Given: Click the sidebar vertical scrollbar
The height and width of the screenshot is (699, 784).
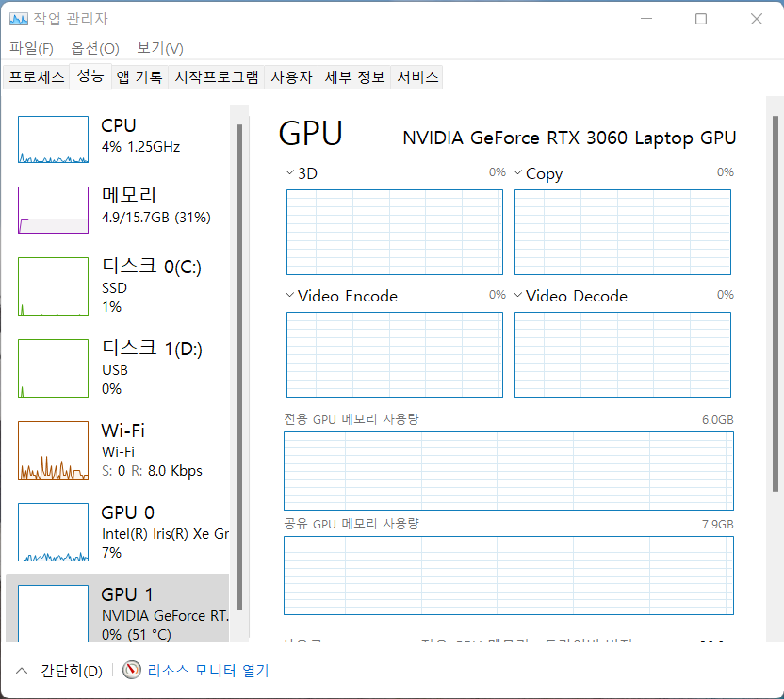Looking at the screenshot, I should coord(239,367).
